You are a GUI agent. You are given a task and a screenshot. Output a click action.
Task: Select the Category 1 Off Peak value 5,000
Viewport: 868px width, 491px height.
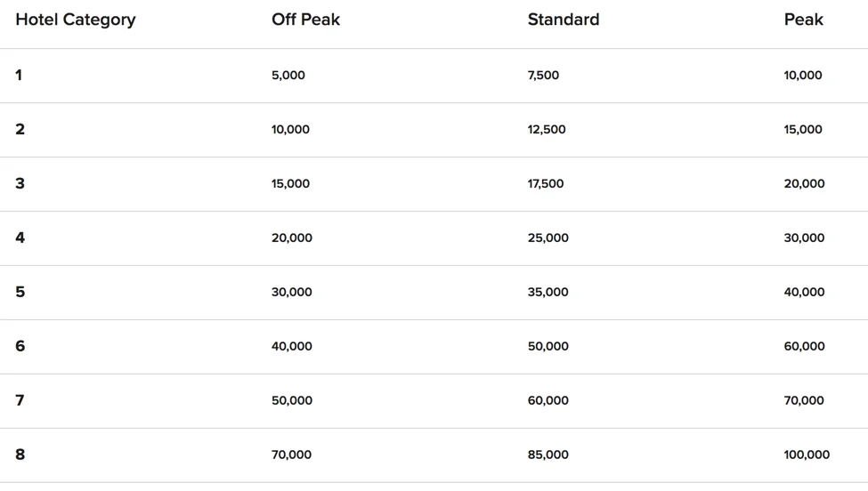click(288, 76)
